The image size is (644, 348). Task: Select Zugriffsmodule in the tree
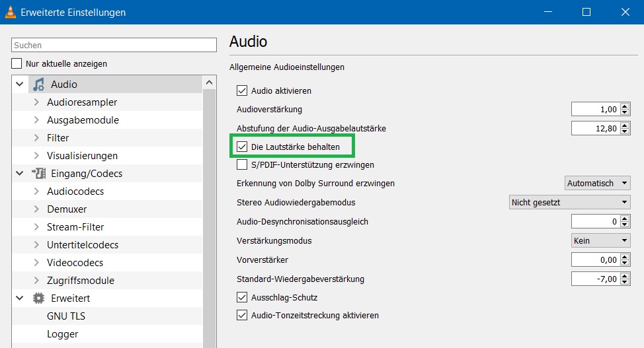[81, 281]
